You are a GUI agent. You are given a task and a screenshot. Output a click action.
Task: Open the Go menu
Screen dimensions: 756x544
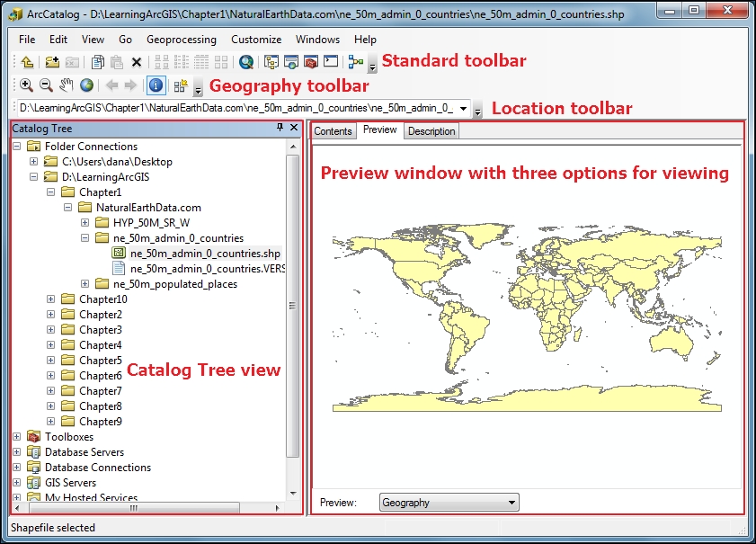point(125,40)
